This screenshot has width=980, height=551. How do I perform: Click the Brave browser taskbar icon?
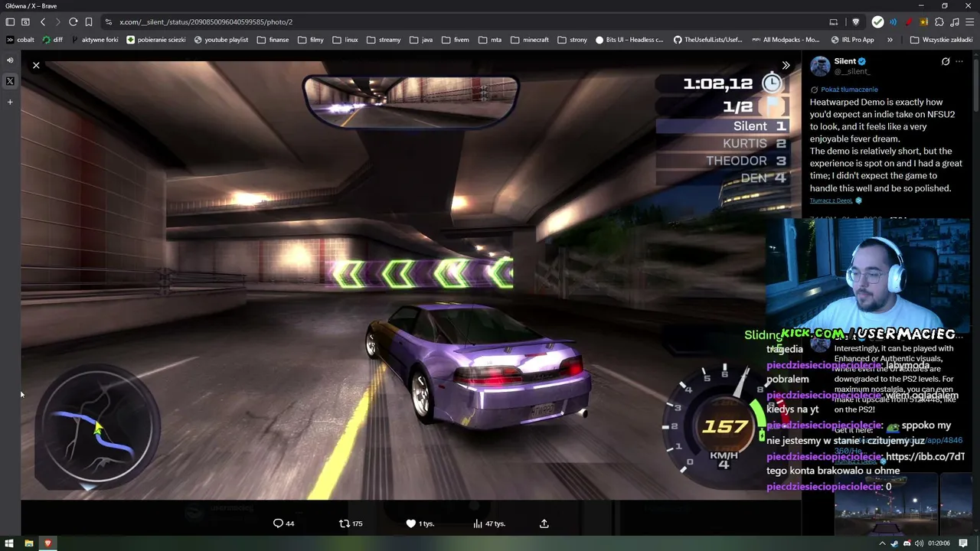pyautogui.click(x=47, y=543)
